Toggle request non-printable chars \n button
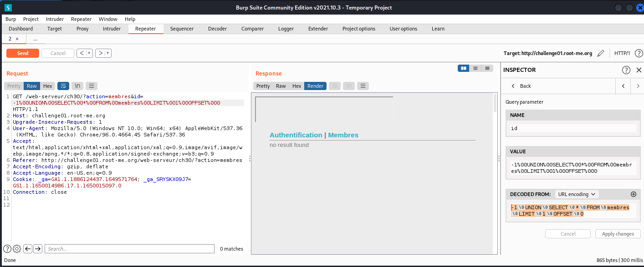 pyautogui.click(x=78, y=86)
